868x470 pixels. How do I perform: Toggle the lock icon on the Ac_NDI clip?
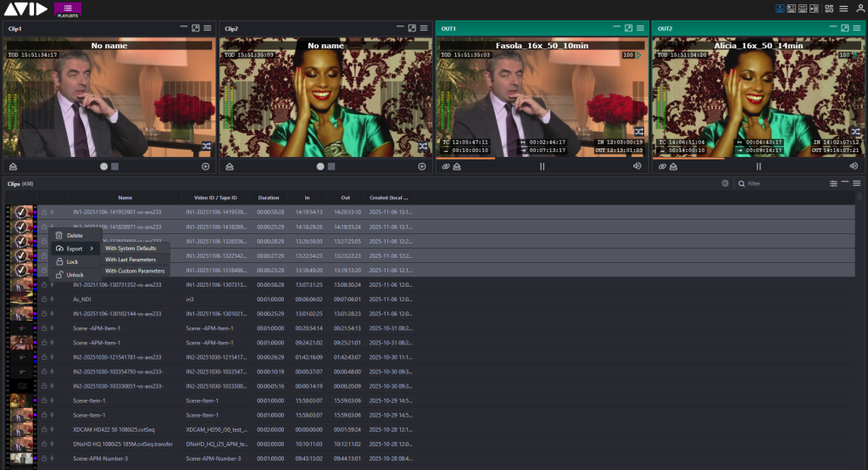(x=42, y=299)
